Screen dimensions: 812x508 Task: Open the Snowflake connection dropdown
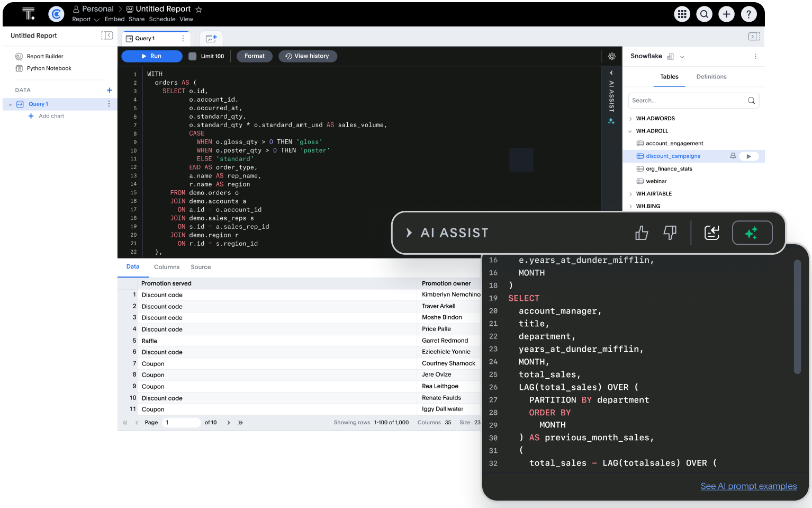(682, 57)
